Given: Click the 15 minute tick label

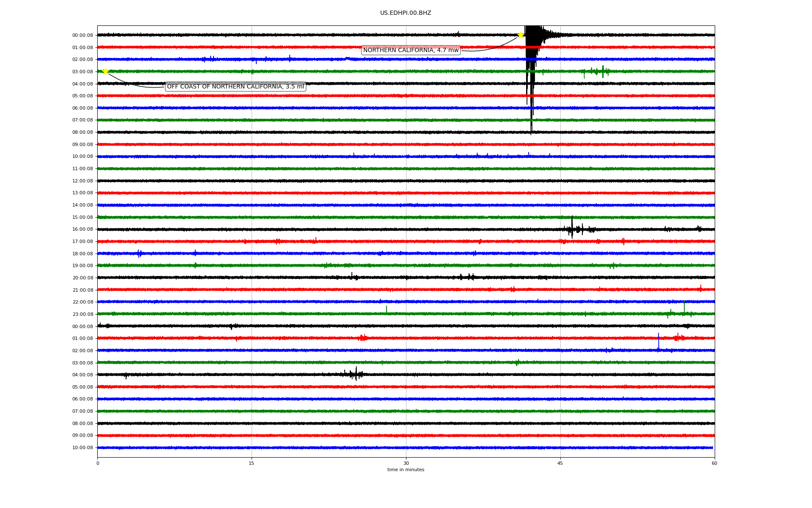Looking at the screenshot, I should (252, 463).
